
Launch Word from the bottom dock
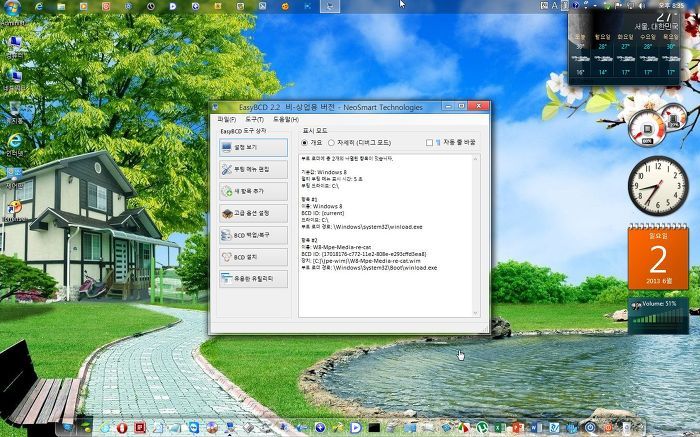(536, 428)
